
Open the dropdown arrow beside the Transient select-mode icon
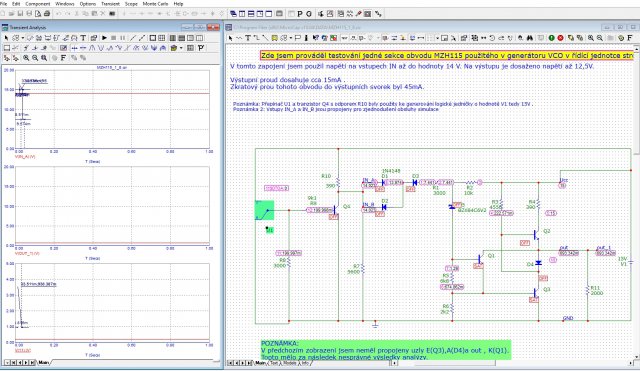(23, 38)
